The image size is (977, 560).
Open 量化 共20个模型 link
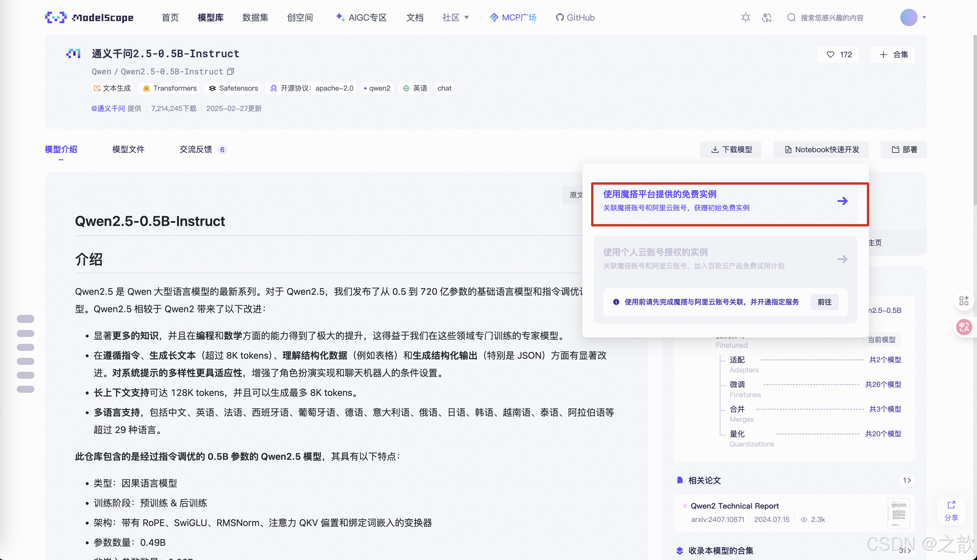pos(883,433)
